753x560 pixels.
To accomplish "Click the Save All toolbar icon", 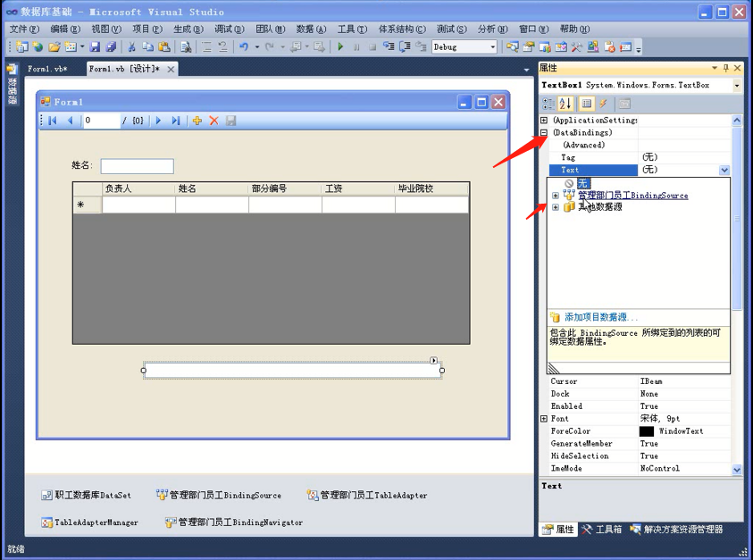I will pos(111,46).
